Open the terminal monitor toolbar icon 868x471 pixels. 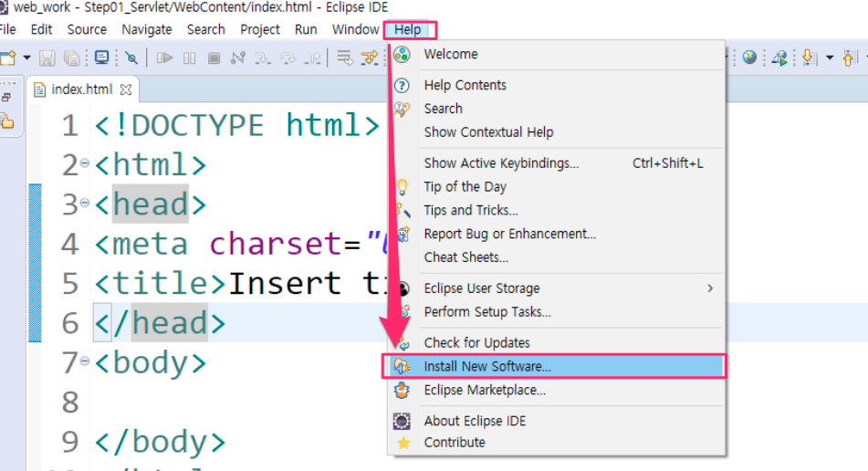point(102,58)
